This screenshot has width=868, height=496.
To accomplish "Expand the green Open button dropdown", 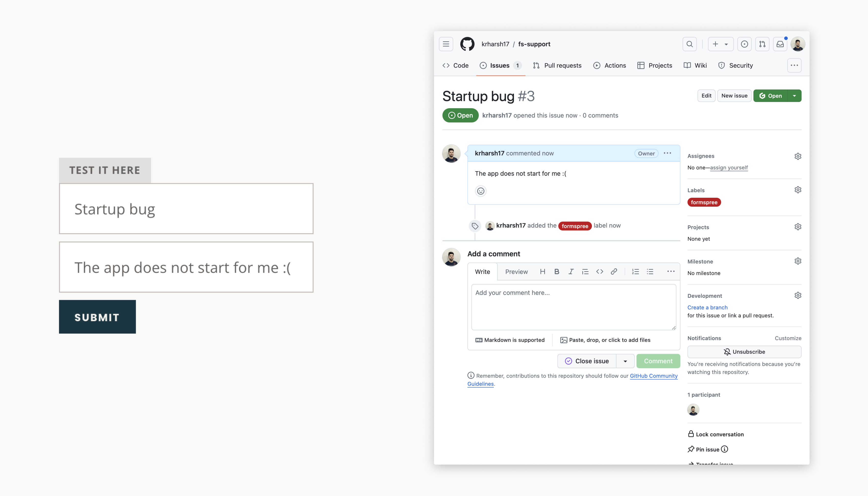I will click(794, 96).
